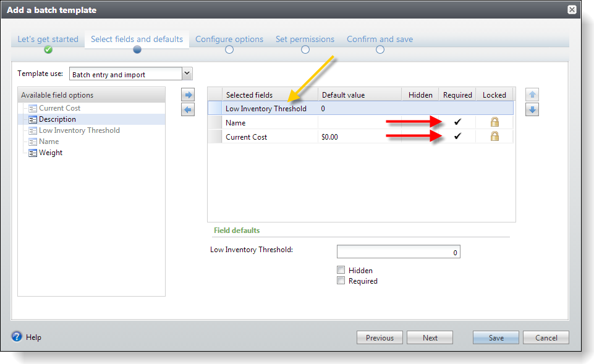Screen dimensions: 594x364
Task: Move selected field up with arrow
Action: pos(532,95)
